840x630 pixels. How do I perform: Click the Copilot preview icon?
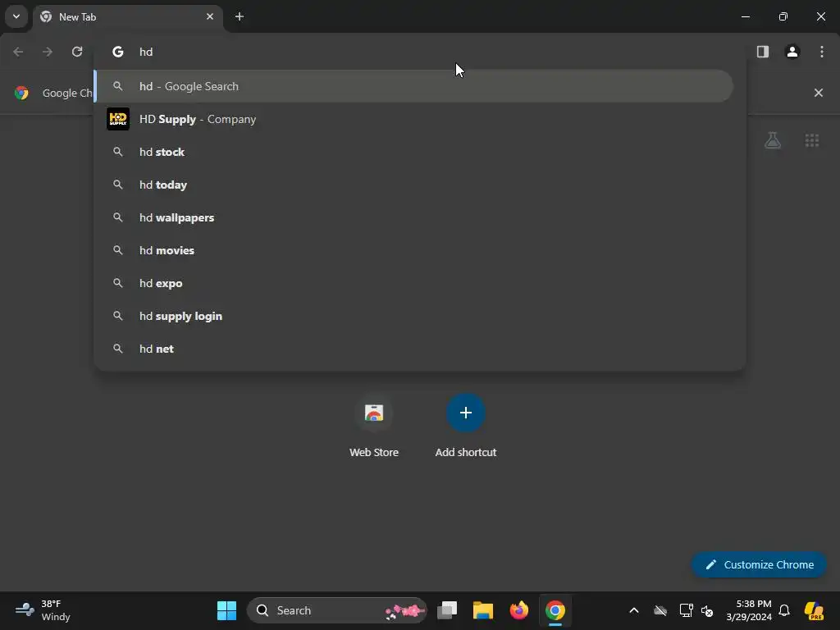click(814, 610)
